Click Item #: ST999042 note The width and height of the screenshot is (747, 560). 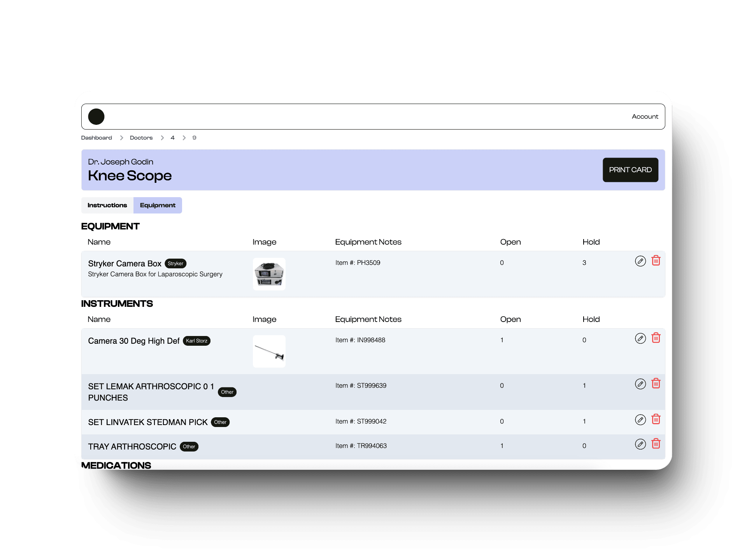(x=361, y=422)
